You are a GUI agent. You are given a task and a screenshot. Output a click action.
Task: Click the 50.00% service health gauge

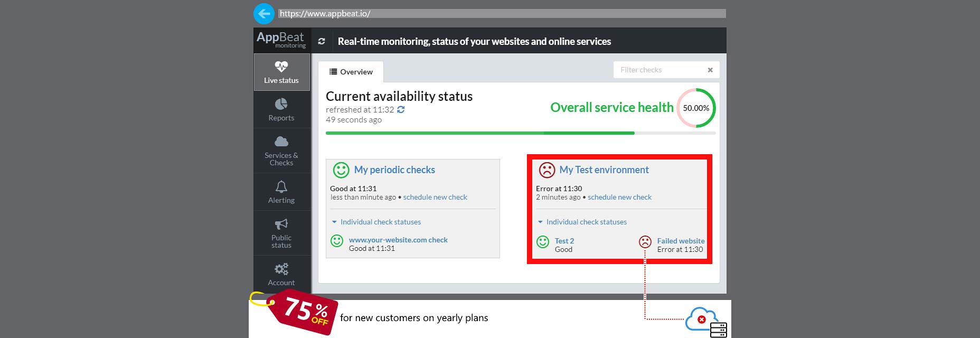coord(696,108)
